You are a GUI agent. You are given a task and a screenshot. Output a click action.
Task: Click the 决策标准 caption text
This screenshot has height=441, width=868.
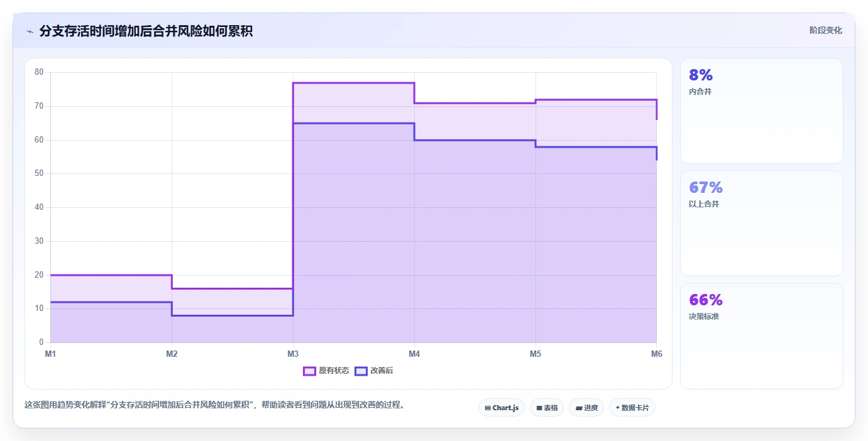pos(704,317)
